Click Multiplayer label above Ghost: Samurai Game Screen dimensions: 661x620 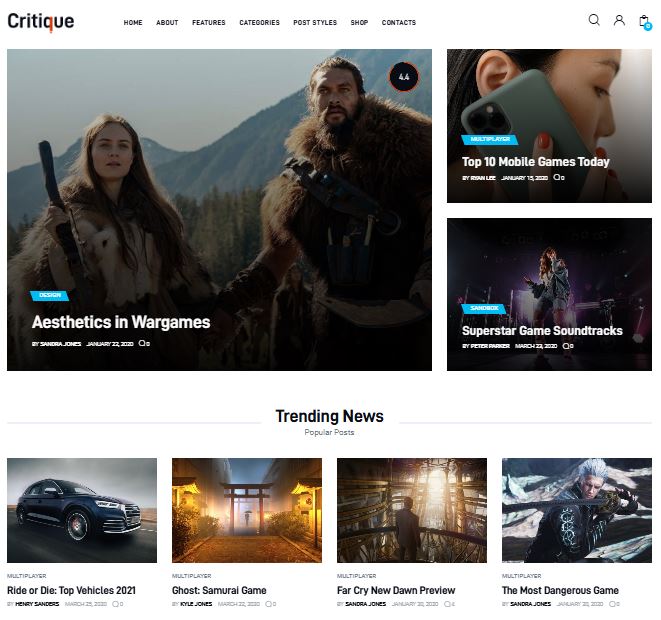click(x=191, y=576)
